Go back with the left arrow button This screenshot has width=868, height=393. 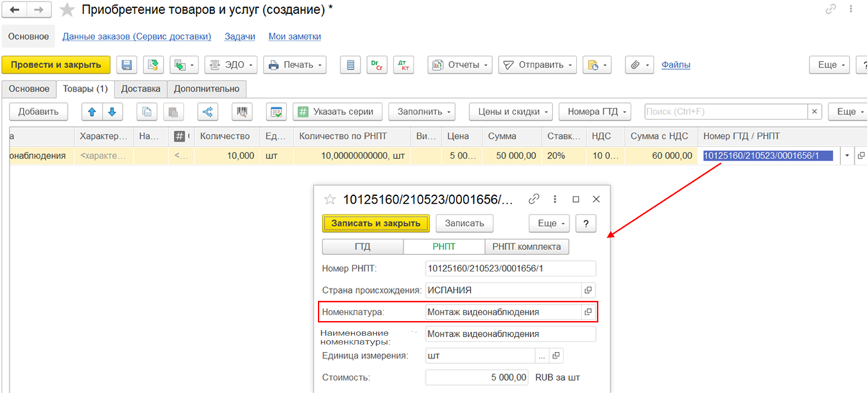coord(15,10)
